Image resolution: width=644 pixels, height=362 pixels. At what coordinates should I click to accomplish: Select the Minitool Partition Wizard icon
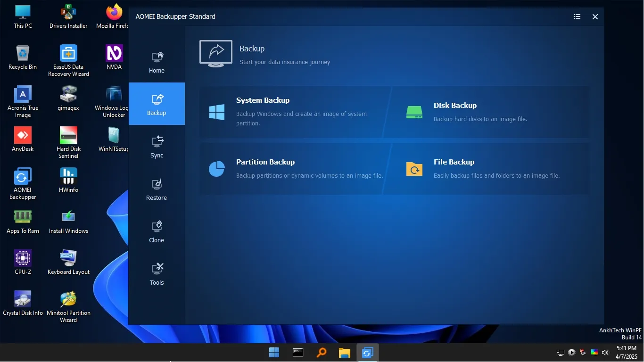[68, 307]
